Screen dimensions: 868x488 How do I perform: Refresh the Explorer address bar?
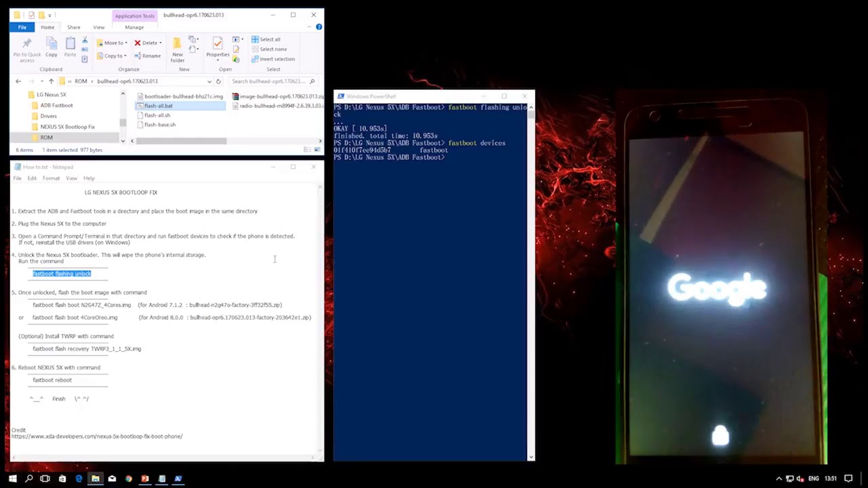[x=218, y=81]
